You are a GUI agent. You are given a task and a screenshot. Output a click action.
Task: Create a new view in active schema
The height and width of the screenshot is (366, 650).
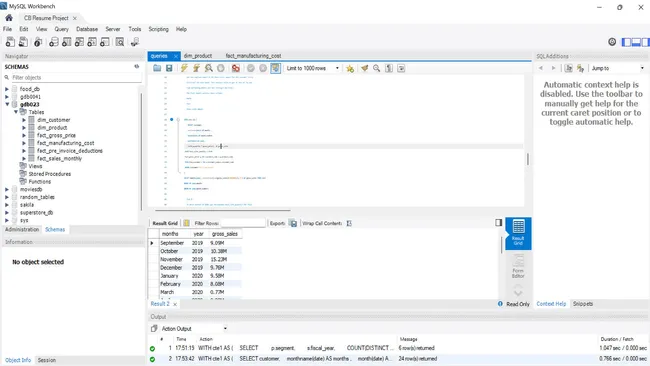[x=79, y=42]
